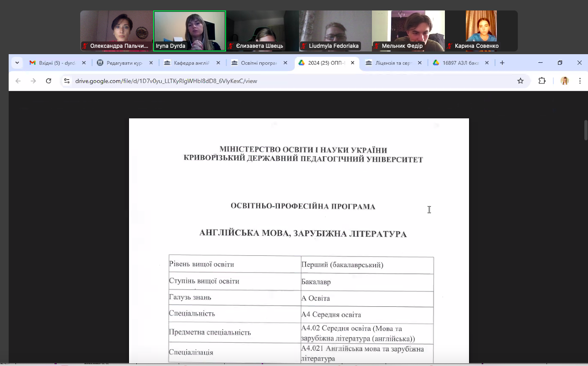The image size is (588, 366).
Task: Click the forward navigation arrow
Action: coord(33,81)
